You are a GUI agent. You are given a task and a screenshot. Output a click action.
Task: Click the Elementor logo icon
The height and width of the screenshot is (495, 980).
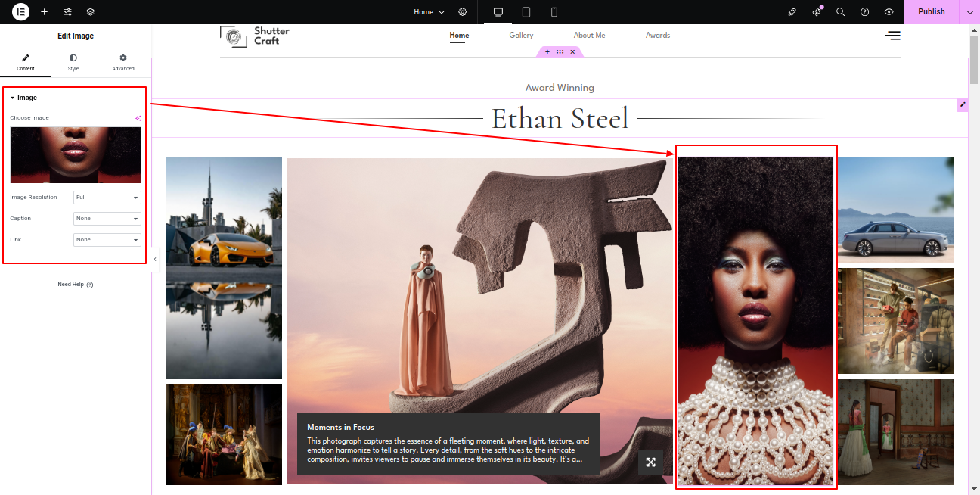click(x=20, y=11)
